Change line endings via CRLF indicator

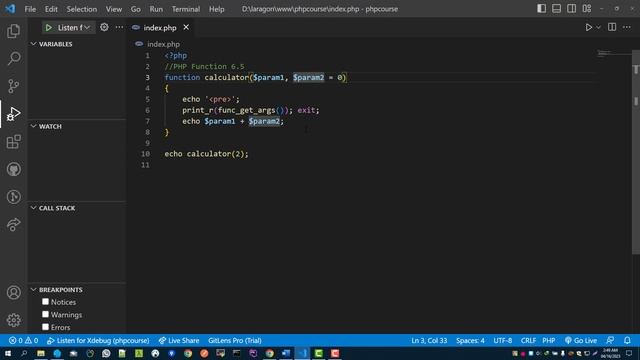tap(528, 340)
